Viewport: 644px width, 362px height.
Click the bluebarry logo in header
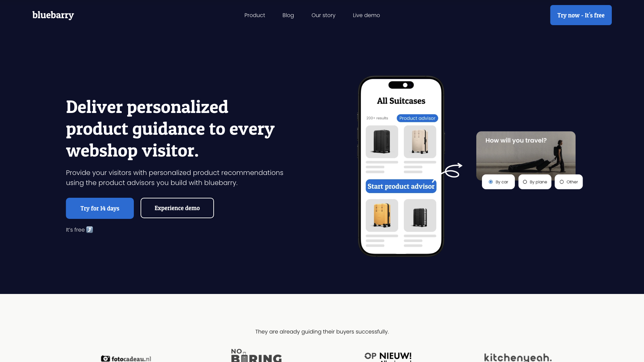(53, 15)
